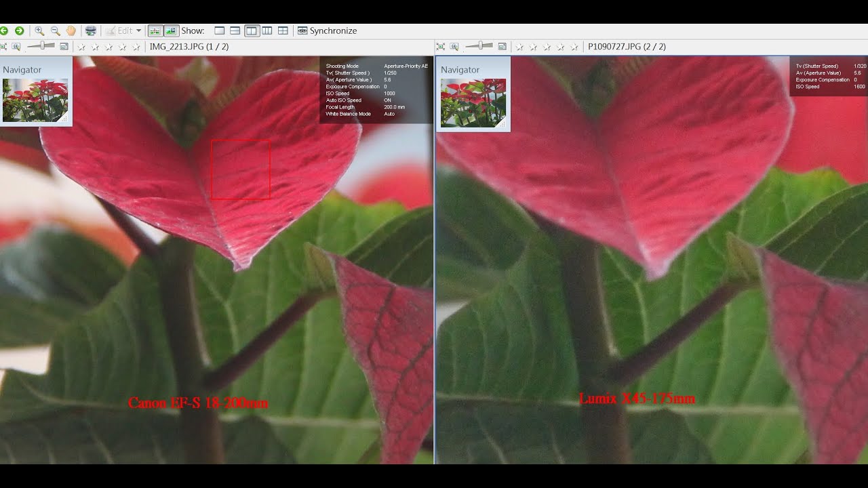Go to previous image with green back arrow
868x488 pixels.
3,30
